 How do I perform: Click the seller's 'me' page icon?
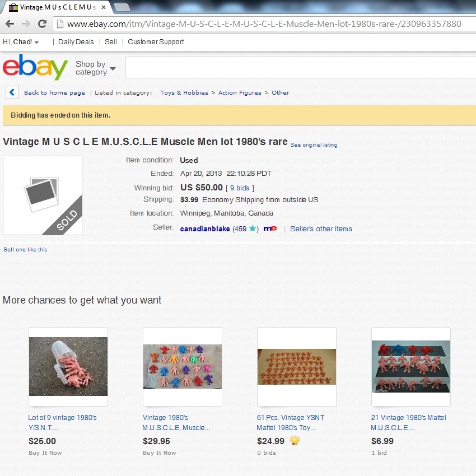pyautogui.click(x=270, y=228)
